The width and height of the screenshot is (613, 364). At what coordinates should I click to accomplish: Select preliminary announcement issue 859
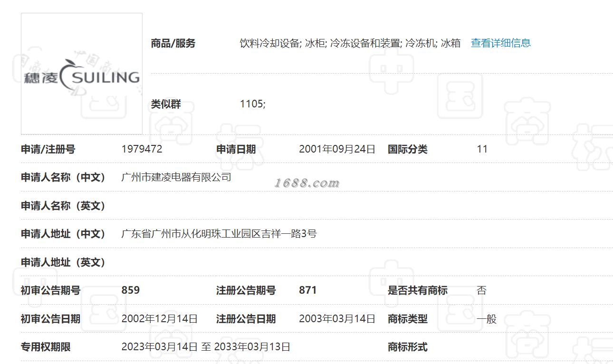tap(130, 290)
